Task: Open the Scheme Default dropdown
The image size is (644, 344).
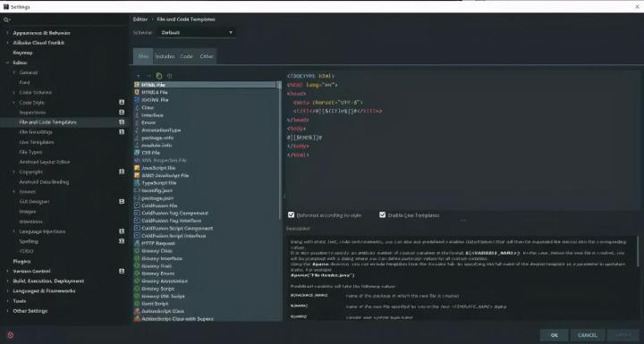Action: 197,32
